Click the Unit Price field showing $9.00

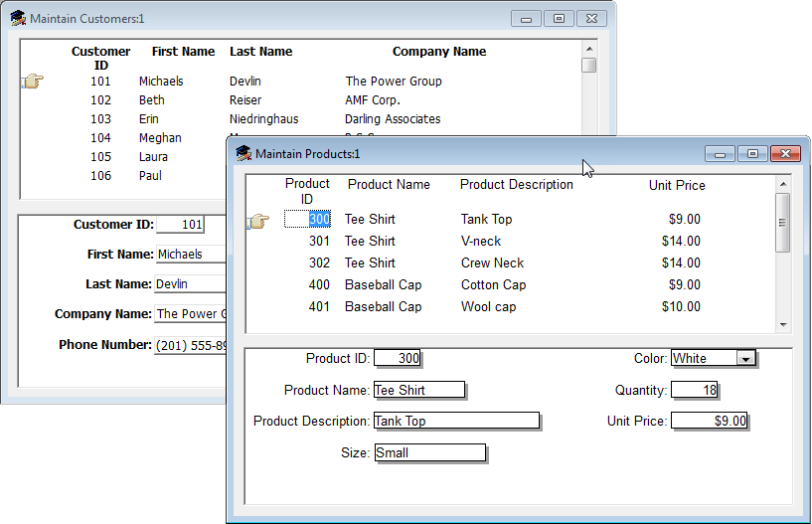click(x=710, y=421)
